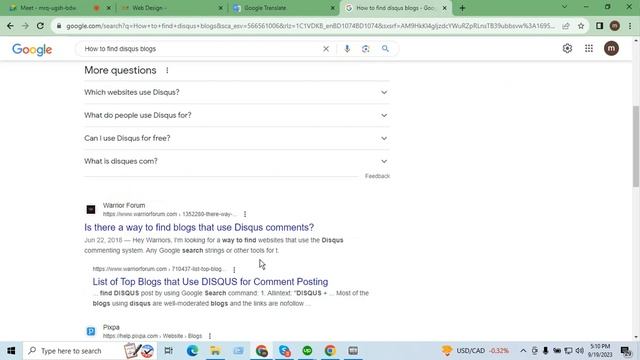Switch to the Google Translate tab
The height and width of the screenshot is (360, 640).
[x=282, y=8]
